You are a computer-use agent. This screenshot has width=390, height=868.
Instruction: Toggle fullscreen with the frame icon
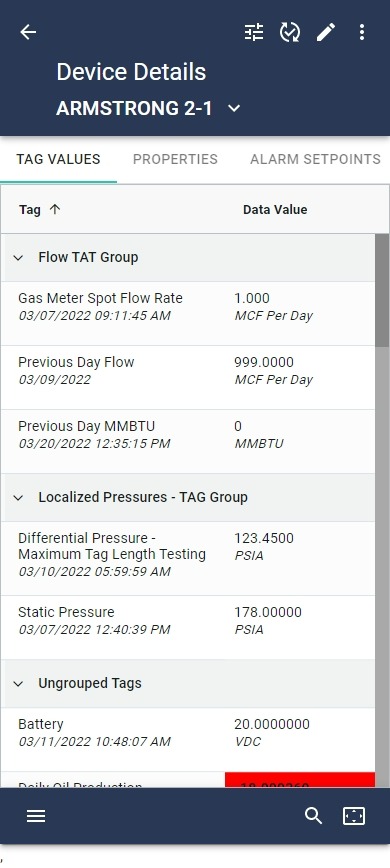pos(354,816)
